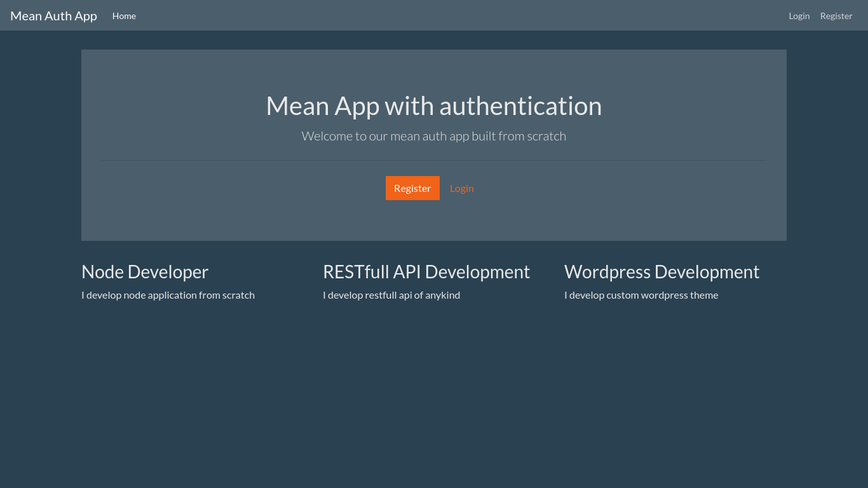Click blank page area below the feature columns
This screenshot has height=488, width=868.
(433, 394)
